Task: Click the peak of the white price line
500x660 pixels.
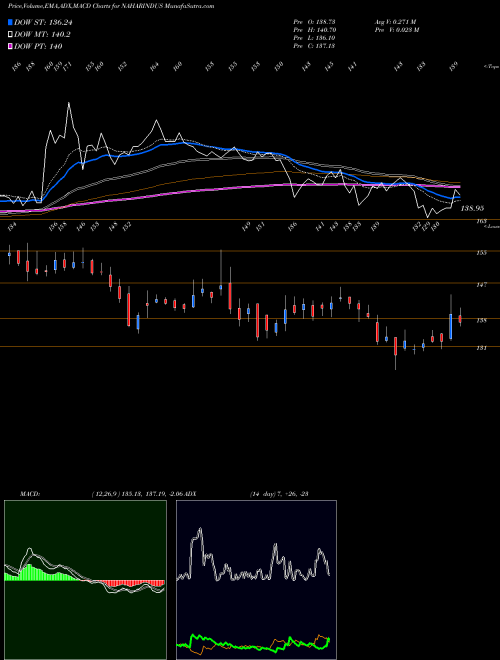Action: coord(69,103)
